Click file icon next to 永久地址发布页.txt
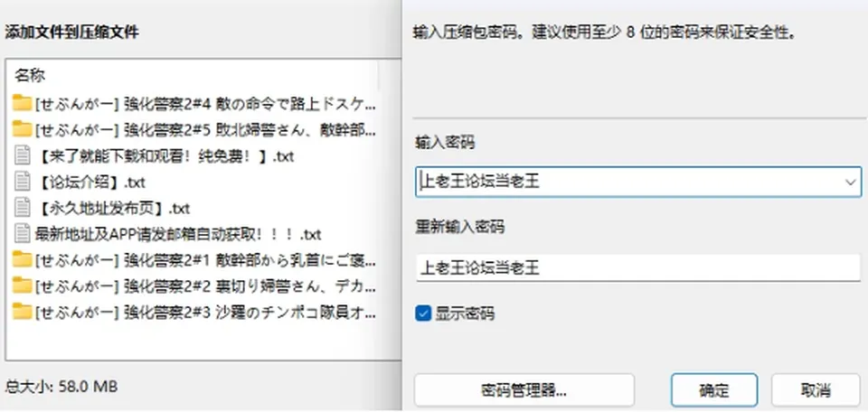Viewport: 868px width, 412px height. pos(22,208)
